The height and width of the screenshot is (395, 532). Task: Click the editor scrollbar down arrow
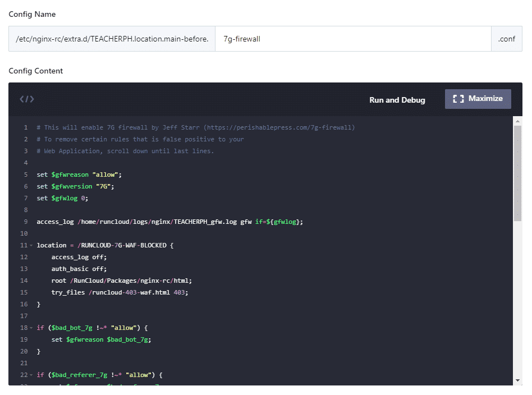(517, 380)
